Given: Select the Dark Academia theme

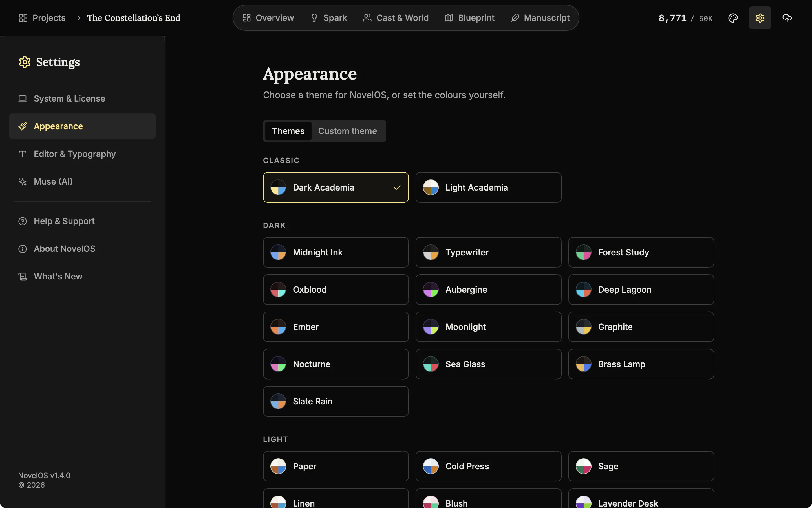Looking at the screenshot, I should [x=336, y=187].
